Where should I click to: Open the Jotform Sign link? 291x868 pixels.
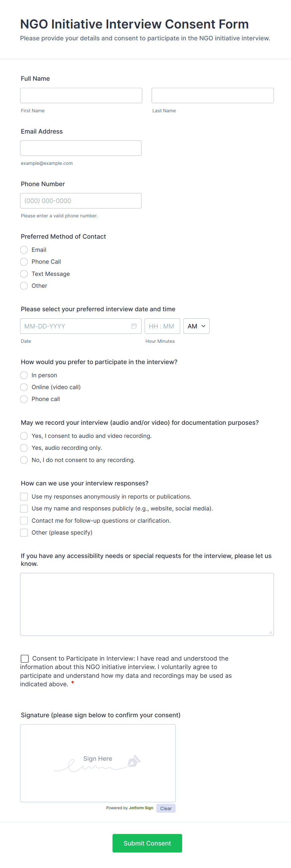click(141, 808)
